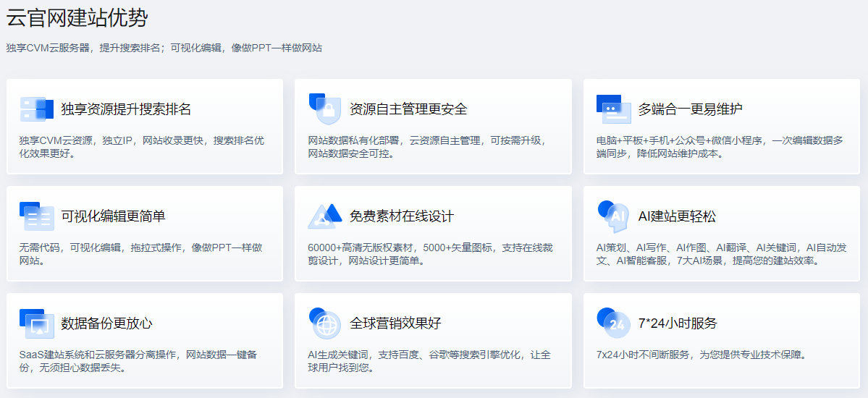Click the shield lock icon for 资源自主管理更安全
Screen dimensions: 868x398
click(x=324, y=109)
